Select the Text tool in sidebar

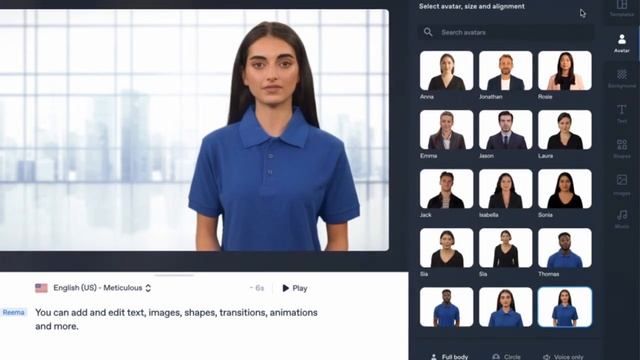[x=622, y=113]
